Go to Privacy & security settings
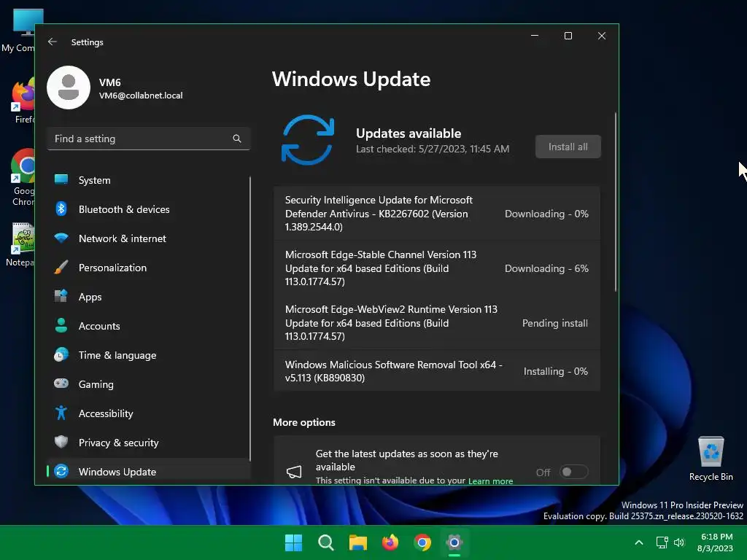This screenshot has width=747, height=560. (x=148, y=443)
